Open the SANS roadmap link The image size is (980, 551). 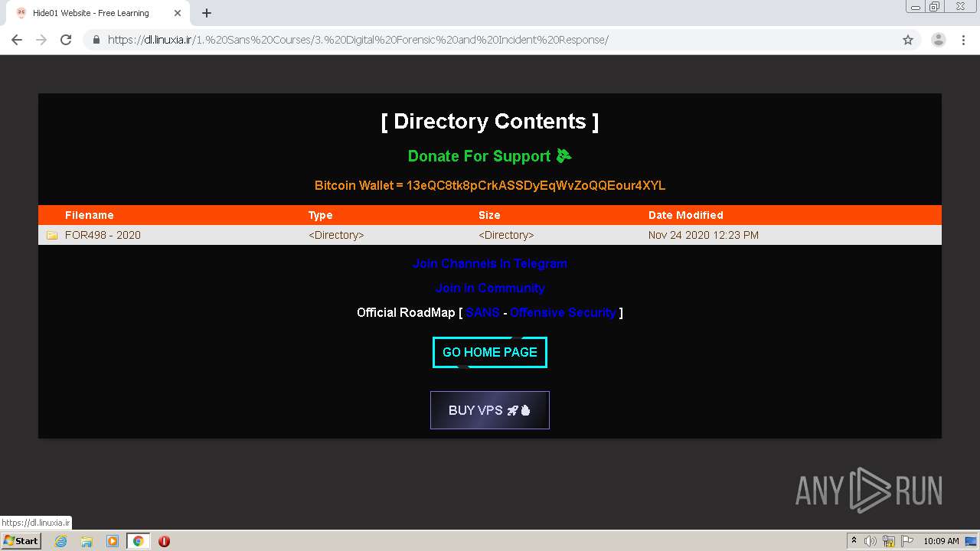pos(482,312)
